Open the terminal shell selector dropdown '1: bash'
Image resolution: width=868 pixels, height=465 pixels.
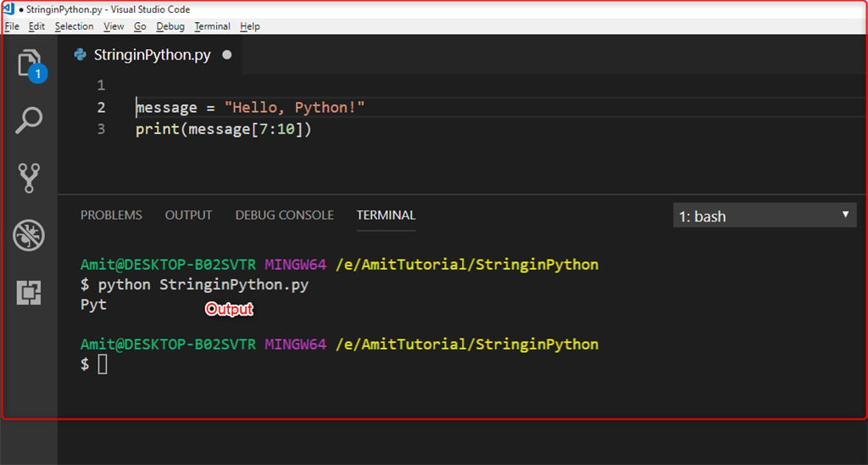pos(765,216)
